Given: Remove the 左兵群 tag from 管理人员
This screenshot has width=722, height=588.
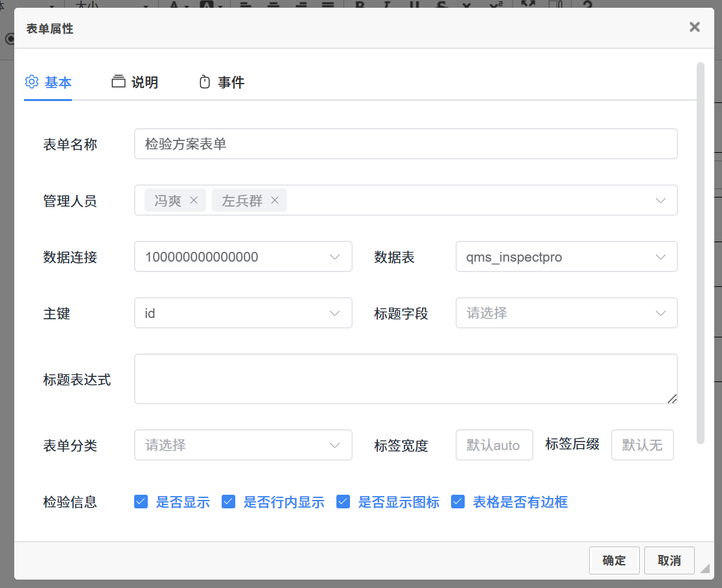Looking at the screenshot, I should pos(274,201).
